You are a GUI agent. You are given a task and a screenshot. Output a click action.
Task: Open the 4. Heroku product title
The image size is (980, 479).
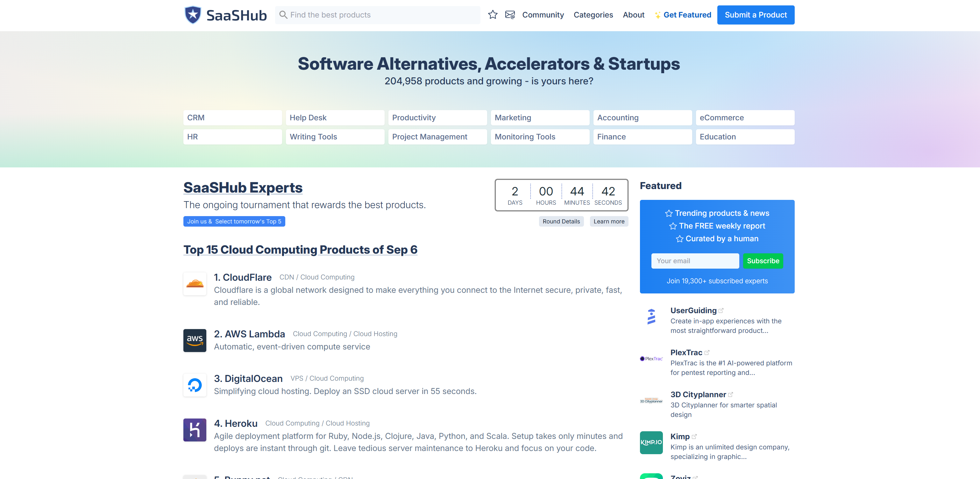point(236,424)
